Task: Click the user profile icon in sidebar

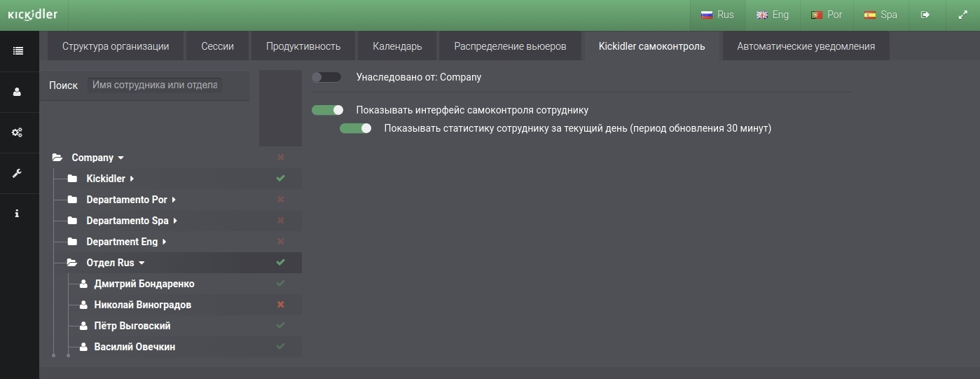Action: pyautogui.click(x=18, y=92)
